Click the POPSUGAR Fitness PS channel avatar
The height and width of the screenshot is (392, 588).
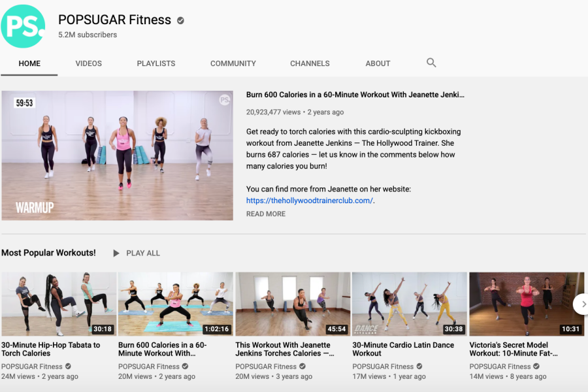[23, 26]
